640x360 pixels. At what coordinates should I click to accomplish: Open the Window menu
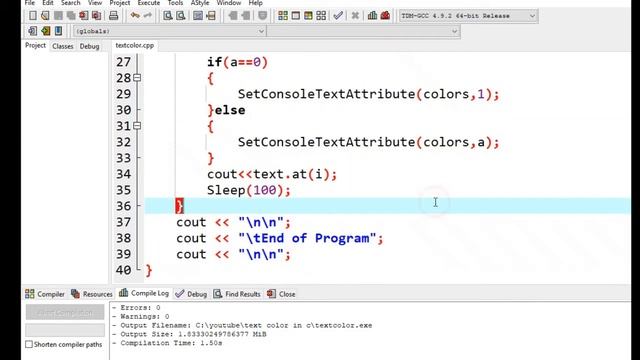pyautogui.click(x=229, y=3)
